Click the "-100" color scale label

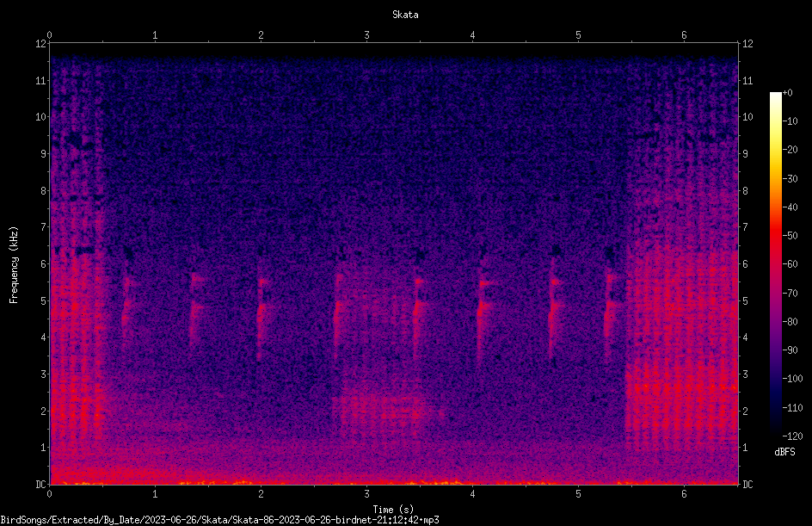(792, 379)
